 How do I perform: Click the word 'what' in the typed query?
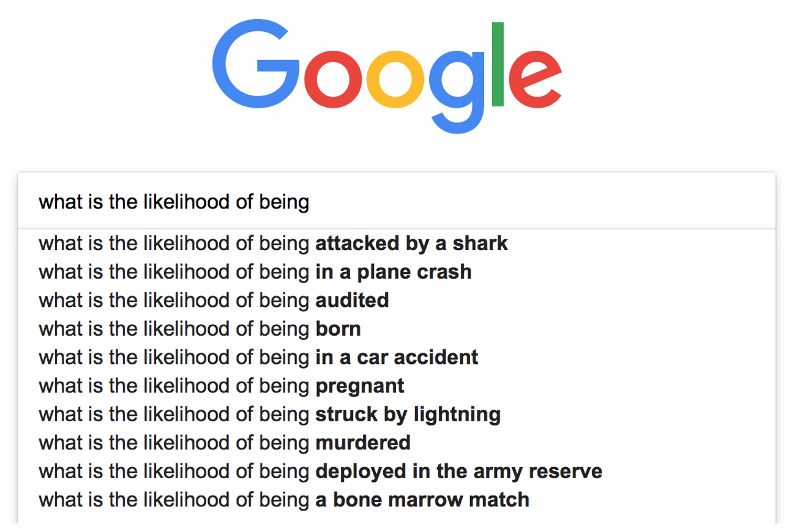(61, 202)
